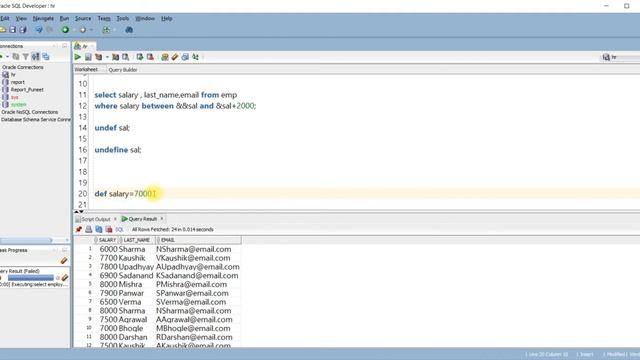Click the SQL link in Query Result toolbar
640x360 pixels.
click(x=119, y=229)
